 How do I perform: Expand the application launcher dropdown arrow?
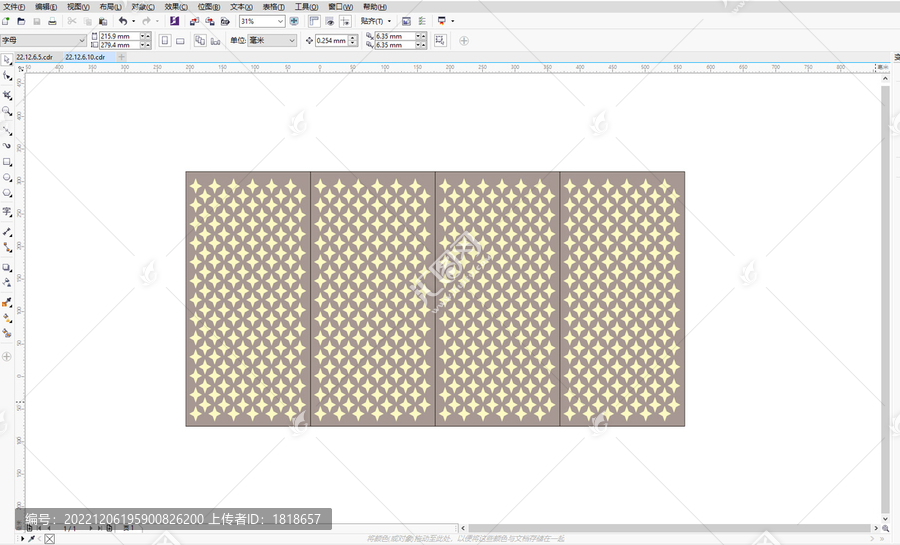pyautogui.click(x=452, y=21)
